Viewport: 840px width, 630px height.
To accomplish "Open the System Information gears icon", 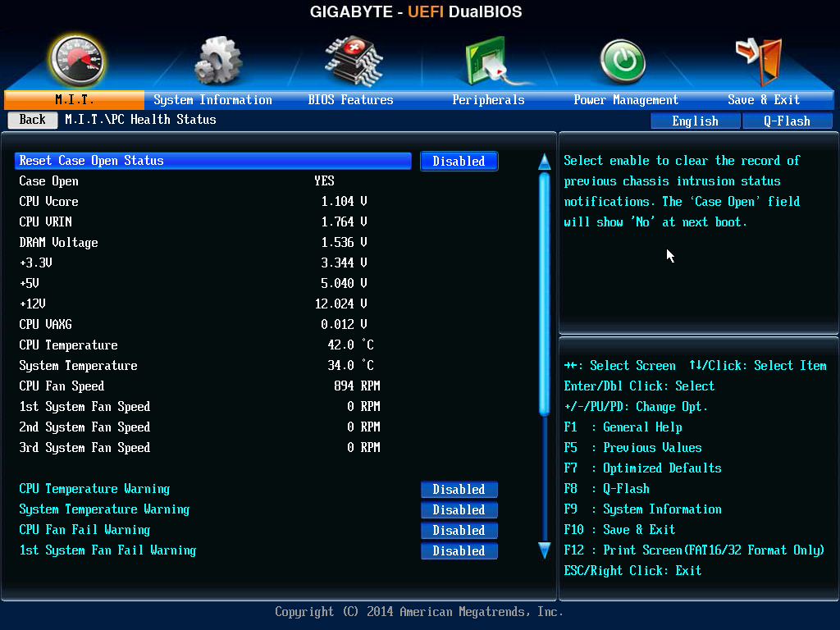I will point(217,61).
